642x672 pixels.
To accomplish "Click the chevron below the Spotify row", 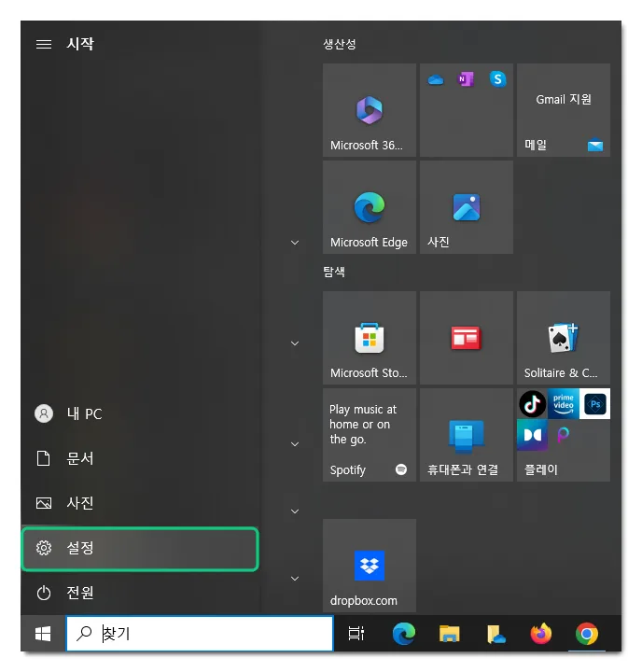I will point(295,511).
